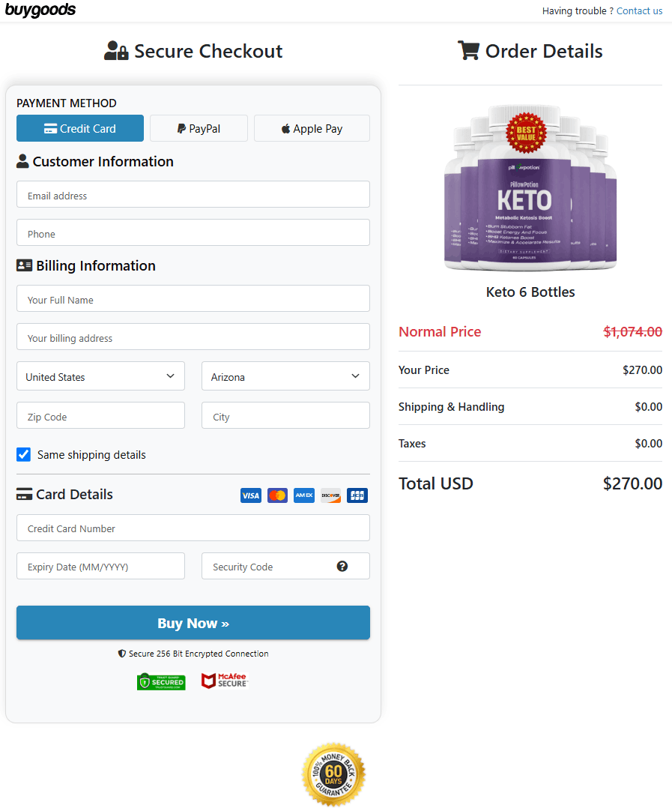672x808 pixels.
Task: Open the Contact us link
Action: coord(639,10)
